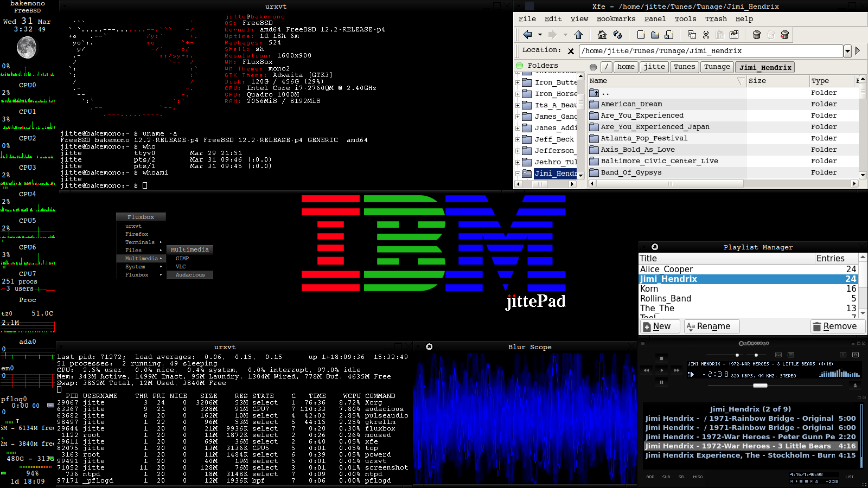Adjust the Audacious volume slider
The height and width of the screenshot is (488, 868).
point(736,355)
